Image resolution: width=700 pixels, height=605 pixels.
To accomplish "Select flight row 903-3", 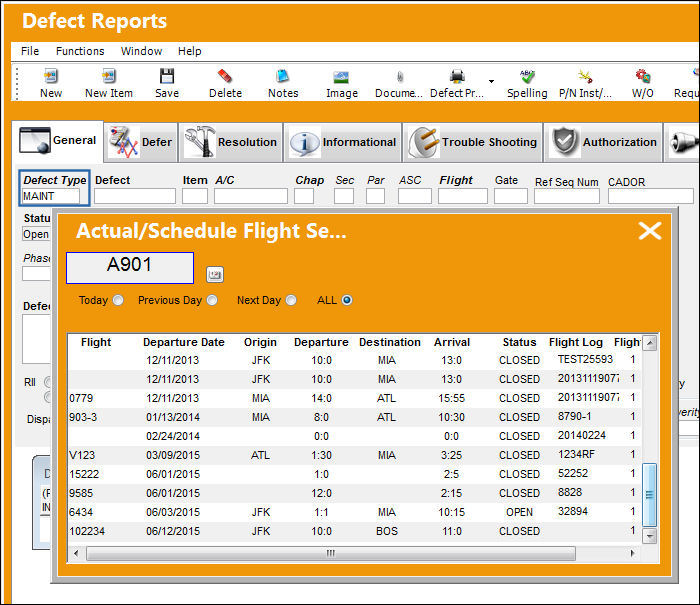I will tap(354, 417).
